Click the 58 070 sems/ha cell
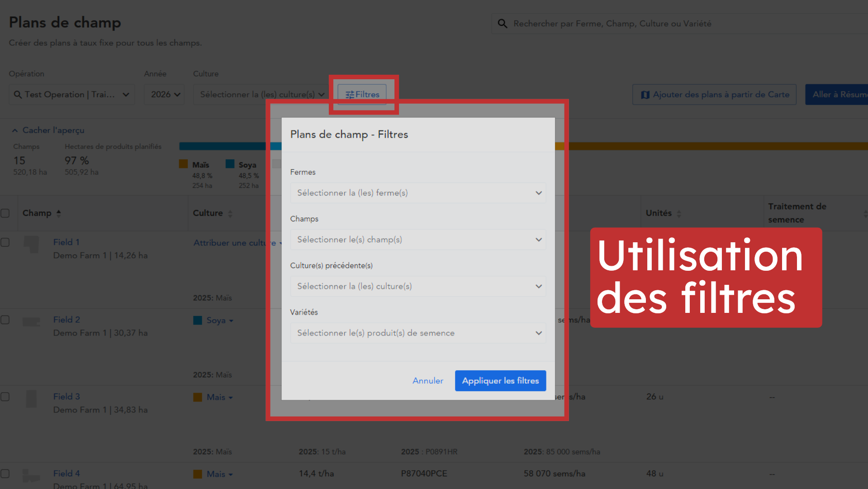Image resolution: width=868 pixels, height=489 pixels. [555, 474]
